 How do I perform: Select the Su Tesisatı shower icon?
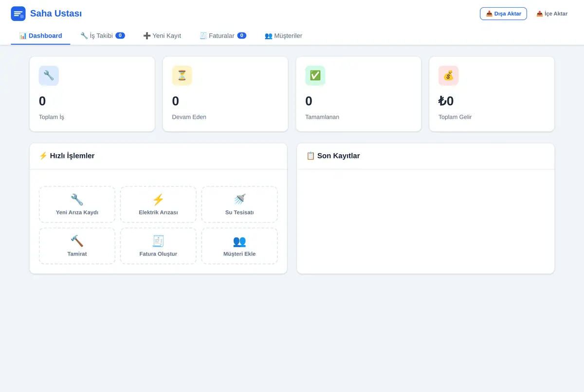pyautogui.click(x=239, y=199)
